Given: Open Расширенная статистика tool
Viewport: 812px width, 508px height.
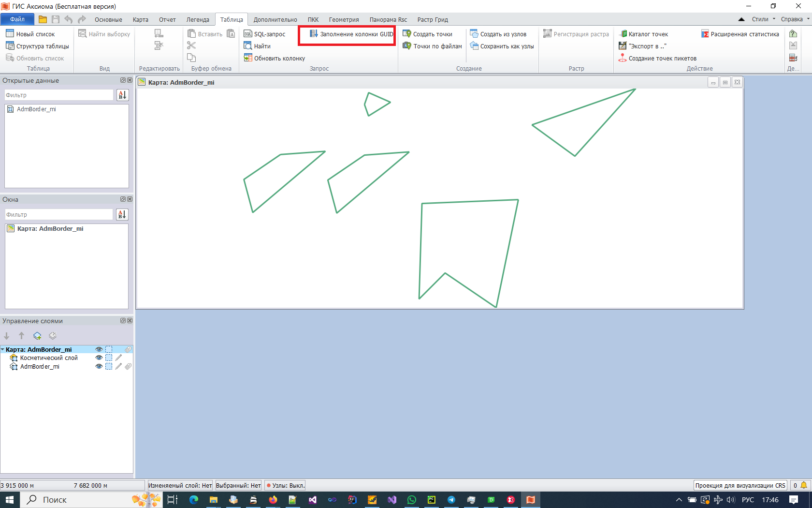Looking at the screenshot, I should (740, 34).
